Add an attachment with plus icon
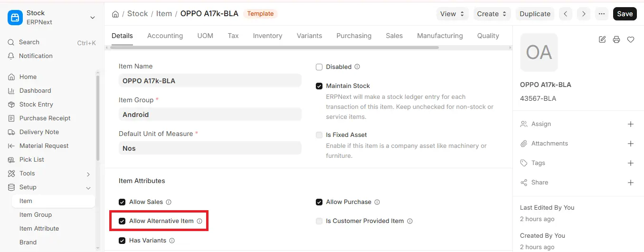644x252 pixels. [631, 144]
